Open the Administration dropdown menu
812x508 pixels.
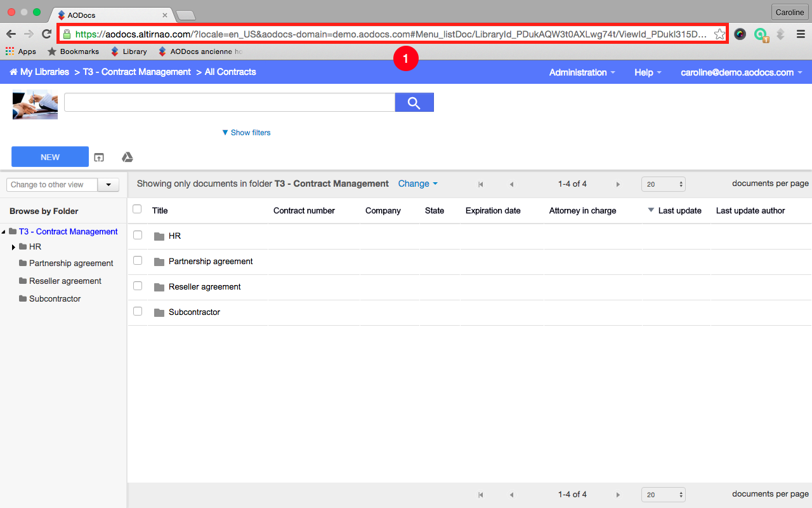pos(582,72)
